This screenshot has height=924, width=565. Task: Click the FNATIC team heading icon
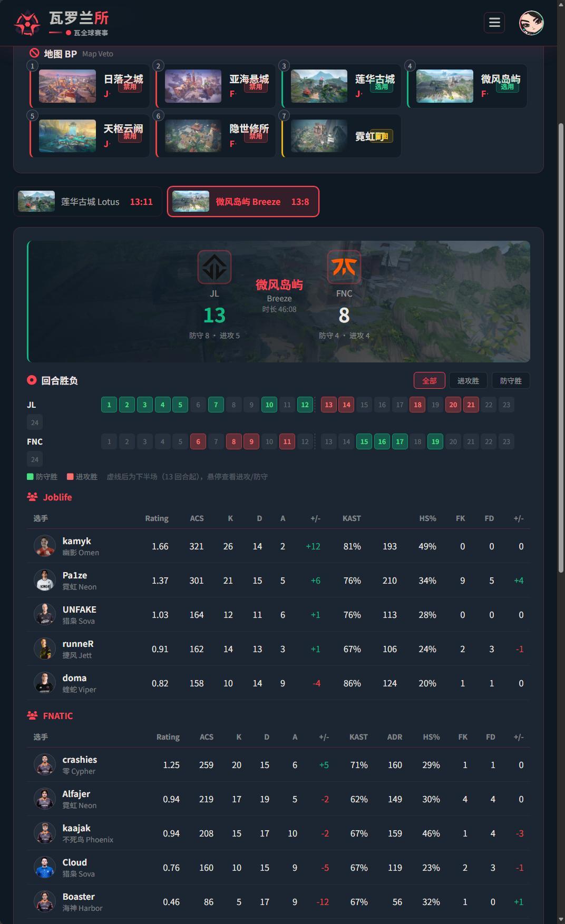click(x=32, y=715)
